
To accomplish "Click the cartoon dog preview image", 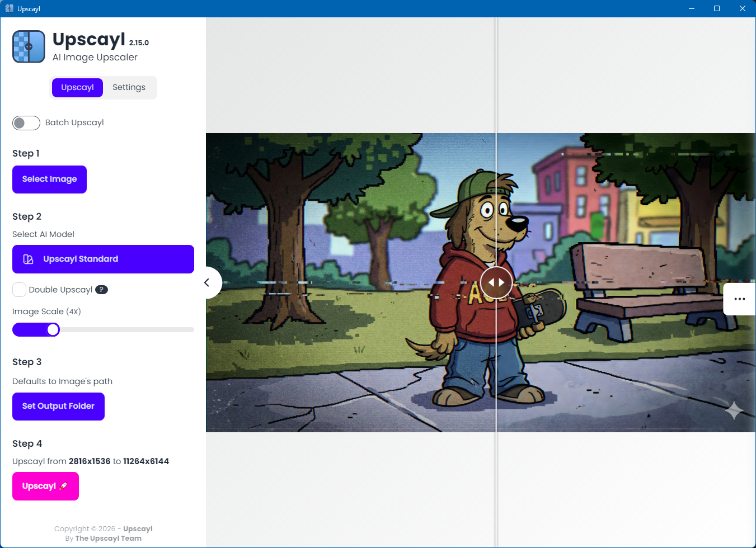I will 481,282.
